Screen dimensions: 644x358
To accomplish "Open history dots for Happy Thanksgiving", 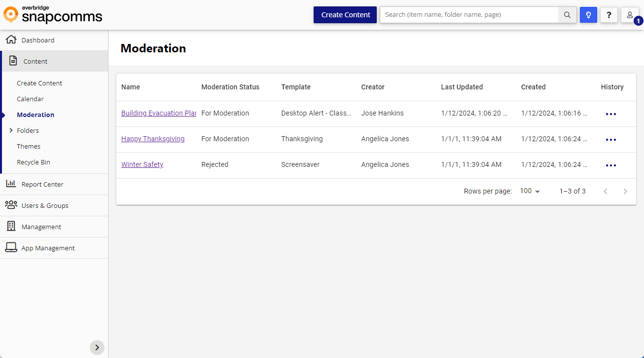I will click(x=610, y=140).
